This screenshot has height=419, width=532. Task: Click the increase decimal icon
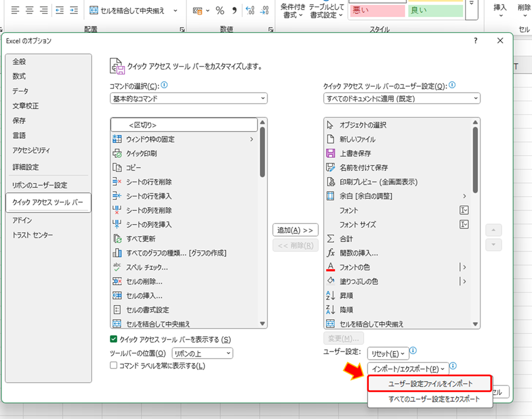(x=250, y=10)
